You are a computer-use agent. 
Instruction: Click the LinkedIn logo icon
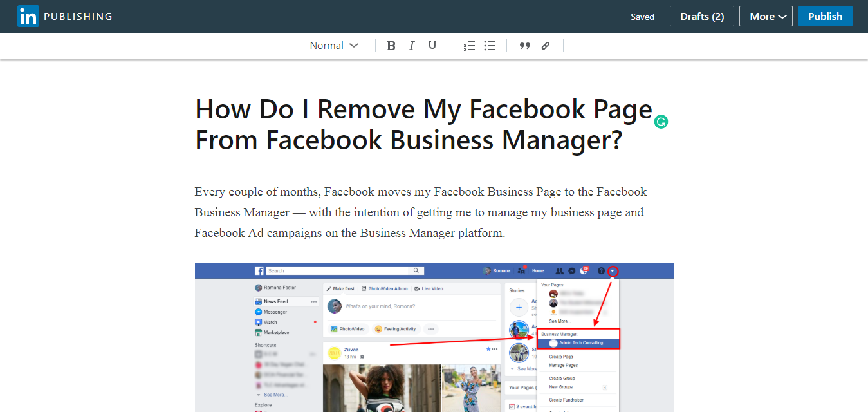28,16
